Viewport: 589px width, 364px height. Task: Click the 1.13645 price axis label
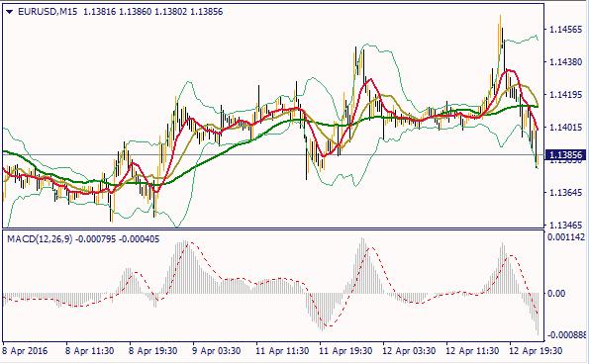pyautogui.click(x=565, y=193)
